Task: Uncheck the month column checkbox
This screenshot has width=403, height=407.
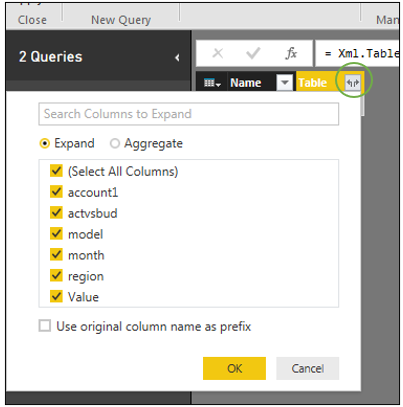Action: [x=56, y=255]
